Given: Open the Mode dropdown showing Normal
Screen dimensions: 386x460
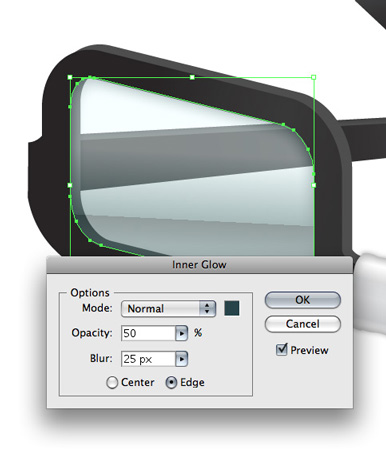Looking at the screenshot, I should coord(168,308).
